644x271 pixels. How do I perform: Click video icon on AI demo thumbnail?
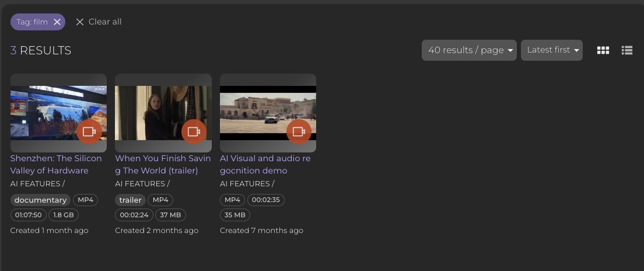(x=299, y=131)
